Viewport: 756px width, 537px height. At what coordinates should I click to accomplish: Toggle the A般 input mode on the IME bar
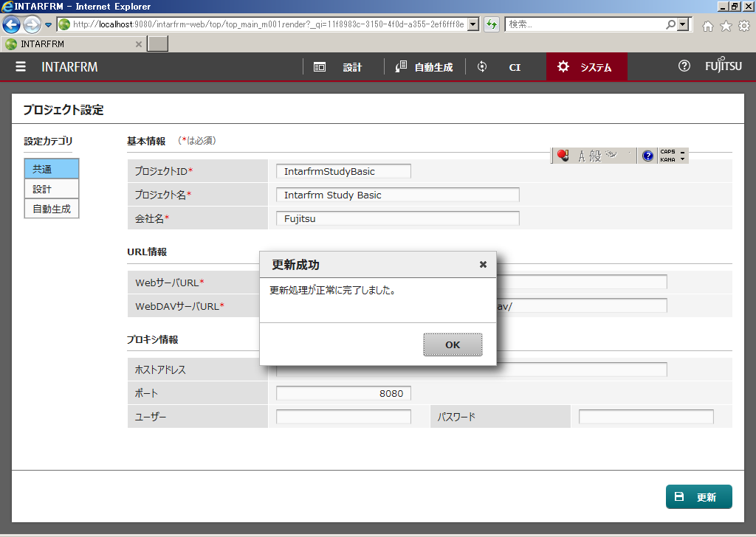(x=591, y=155)
